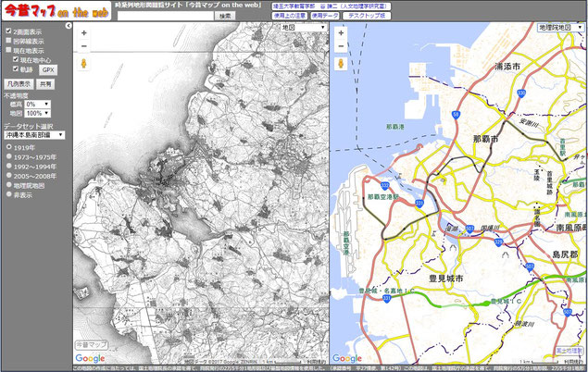Click the Street View pegman on right map

coord(341,64)
